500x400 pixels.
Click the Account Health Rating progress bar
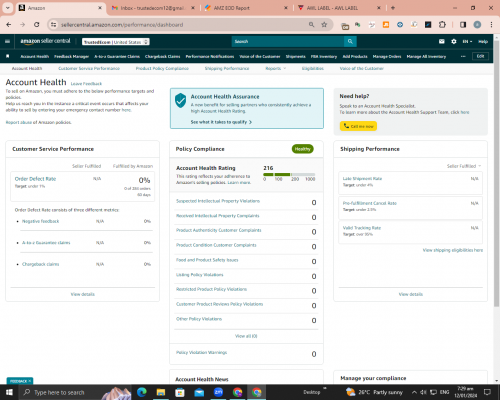tap(289, 174)
